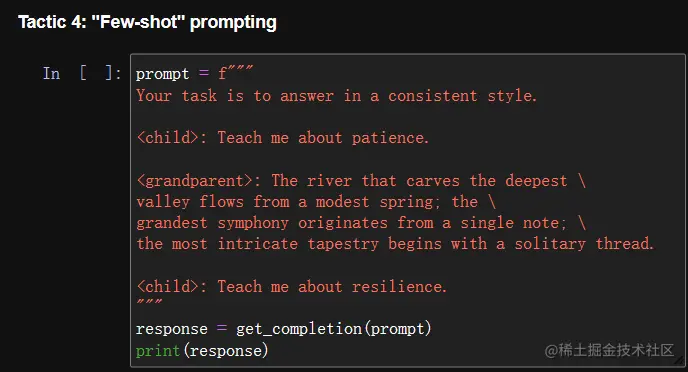Place cursor on 'valley flows from a modest spring'

[x=287, y=202]
